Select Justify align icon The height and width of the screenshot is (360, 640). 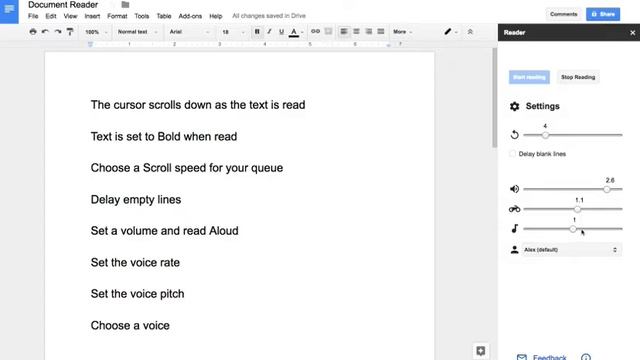381,31
